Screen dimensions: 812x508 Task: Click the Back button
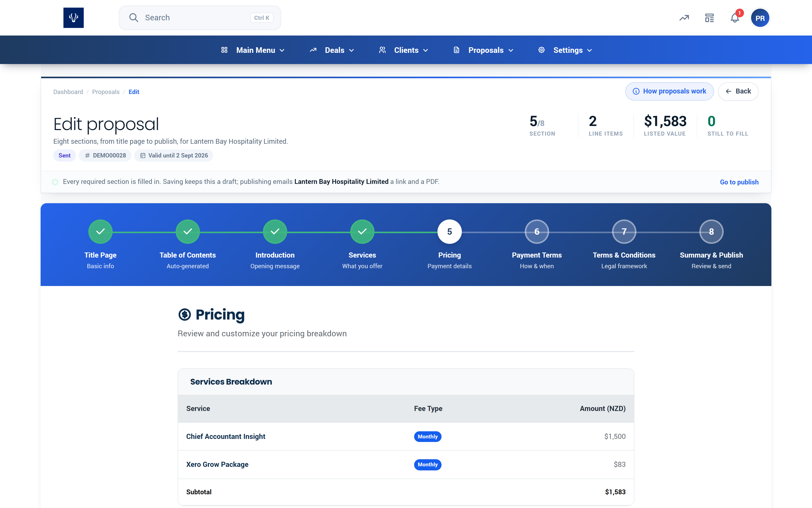click(738, 91)
